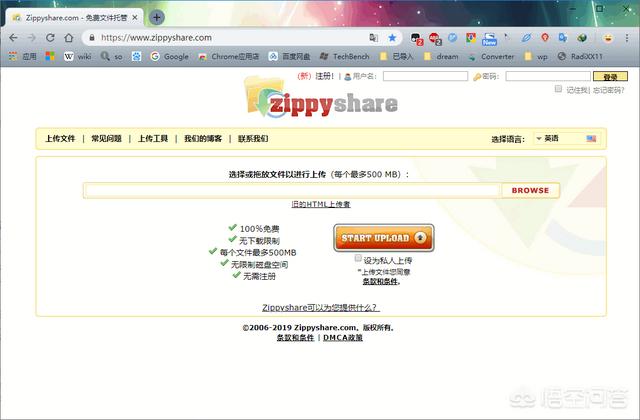
Task: Open the 上传工具 menu item
Action: click(153, 139)
